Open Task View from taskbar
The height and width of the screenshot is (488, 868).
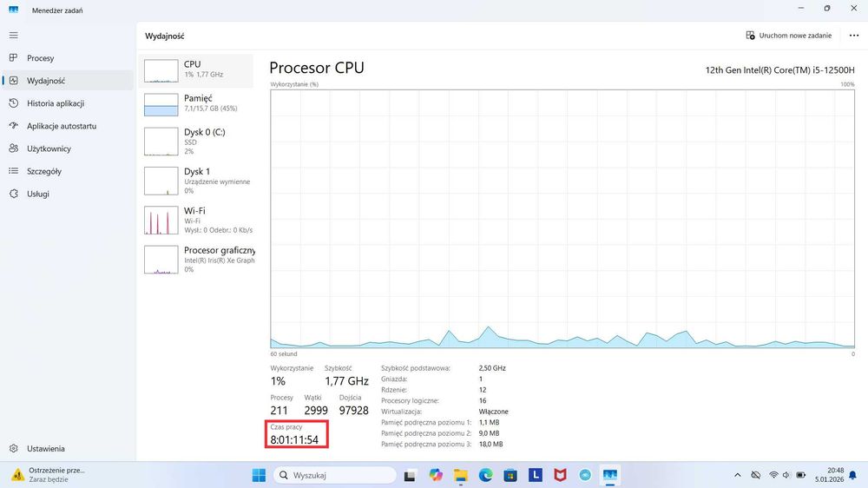tap(410, 475)
